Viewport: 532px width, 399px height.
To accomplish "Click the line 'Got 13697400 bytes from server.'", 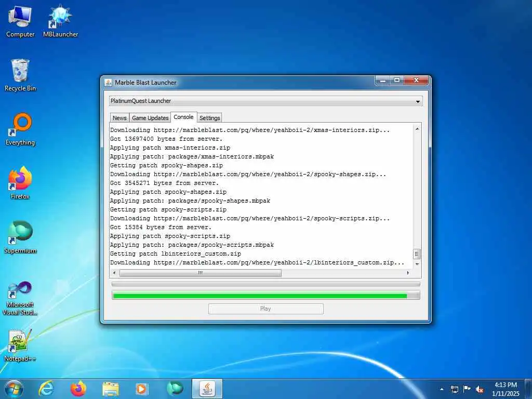I will (x=166, y=139).
